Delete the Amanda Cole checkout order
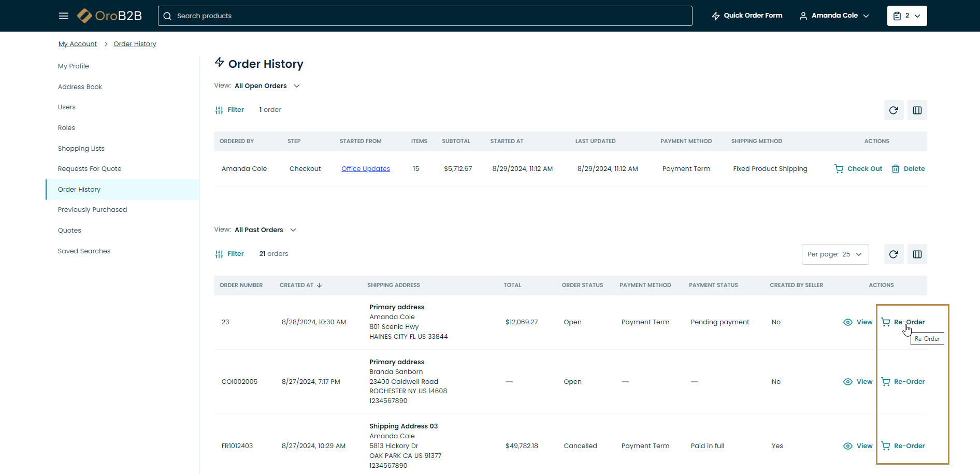 tap(908, 169)
